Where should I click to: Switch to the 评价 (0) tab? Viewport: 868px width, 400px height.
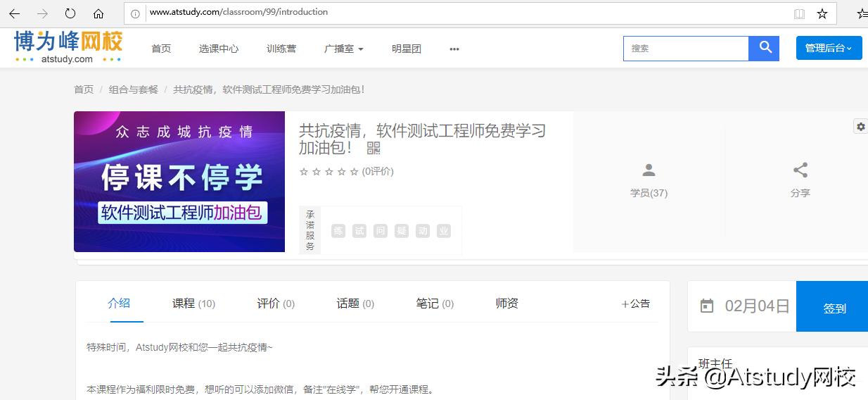point(276,304)
